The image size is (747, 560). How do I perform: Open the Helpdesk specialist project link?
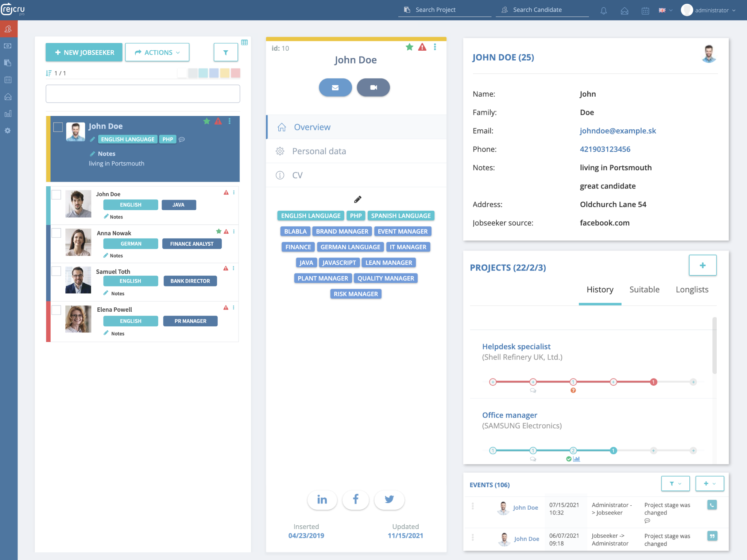click(516, 346)
